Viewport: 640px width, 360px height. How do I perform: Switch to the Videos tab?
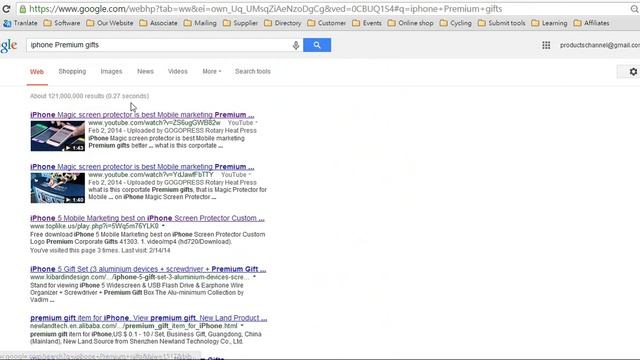178,71
